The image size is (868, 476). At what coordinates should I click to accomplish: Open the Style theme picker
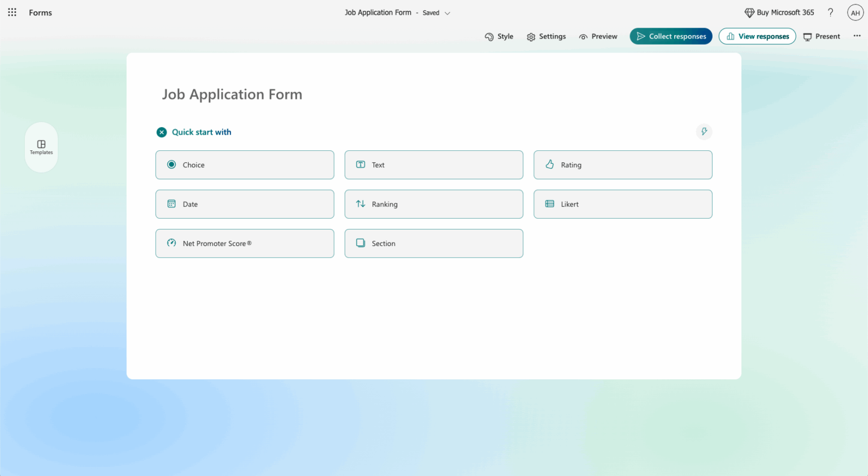[x=499, y=36]
